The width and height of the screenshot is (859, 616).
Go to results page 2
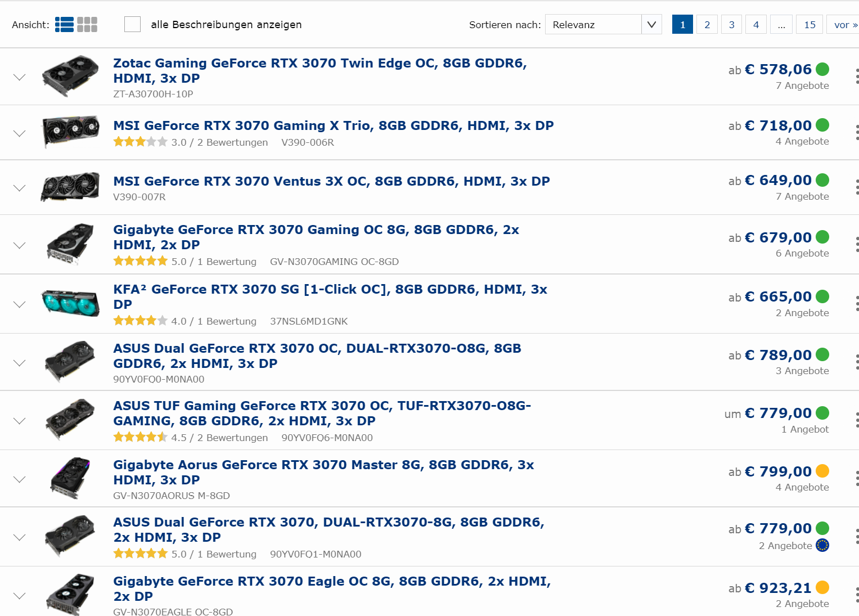pyautogui.click(x=707, y=25)
